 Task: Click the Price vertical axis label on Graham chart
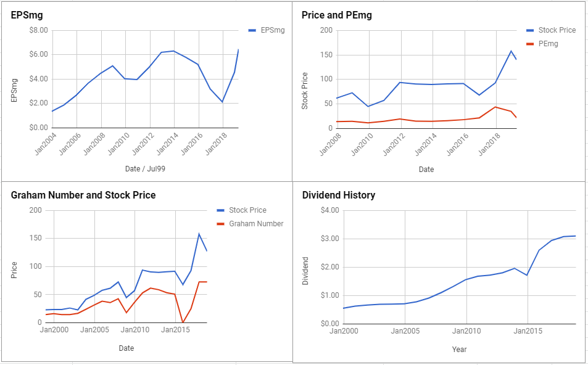tap(14, 270)
